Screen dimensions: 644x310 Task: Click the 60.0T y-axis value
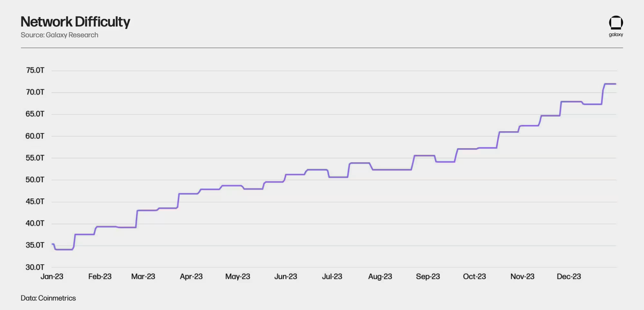point(35,136)
